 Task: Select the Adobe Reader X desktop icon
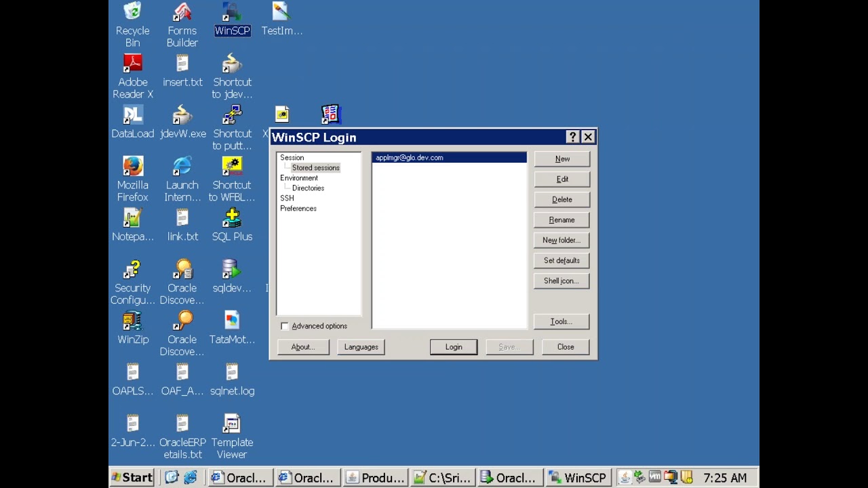pyautogui.click(x=132, y=76)
